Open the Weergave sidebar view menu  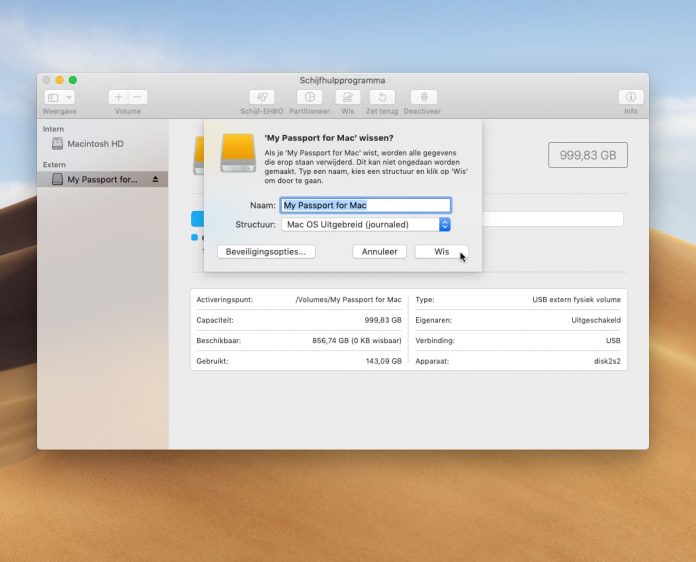pos(57,97)
